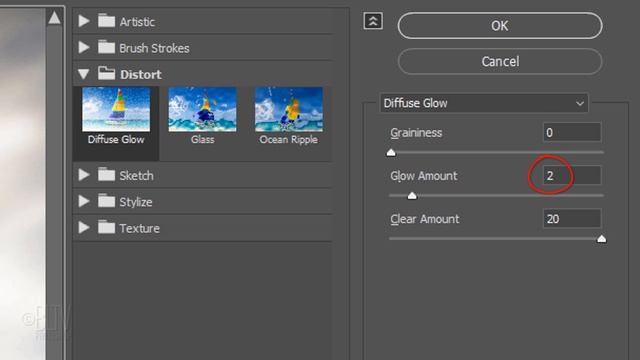Click the Clear Amount label text

point(424,219)
